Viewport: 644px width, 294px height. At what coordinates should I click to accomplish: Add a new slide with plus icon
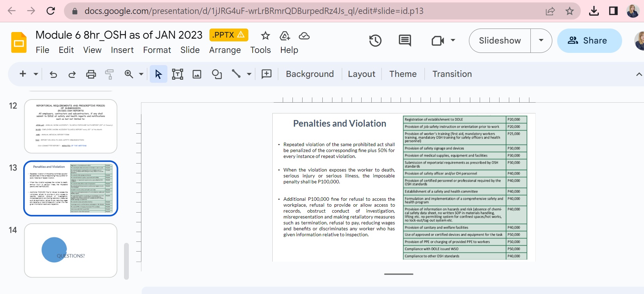click(x=23, y=74)
